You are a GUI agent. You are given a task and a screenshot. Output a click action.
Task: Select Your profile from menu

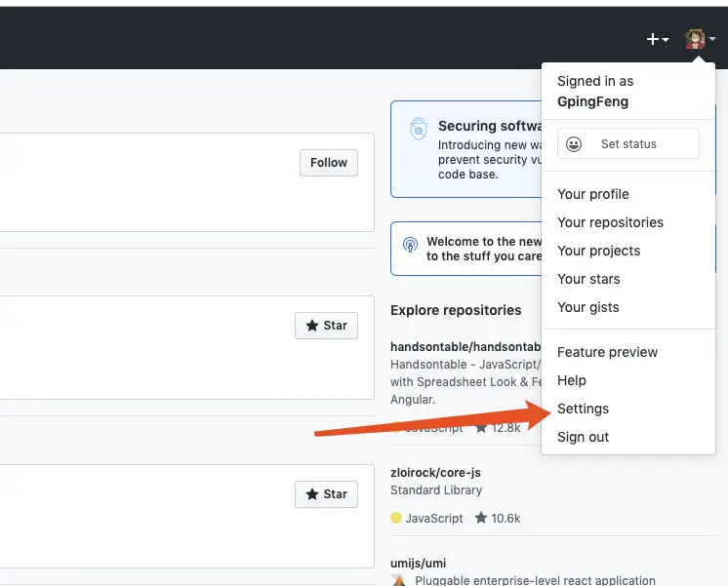(x=593, y=194)
